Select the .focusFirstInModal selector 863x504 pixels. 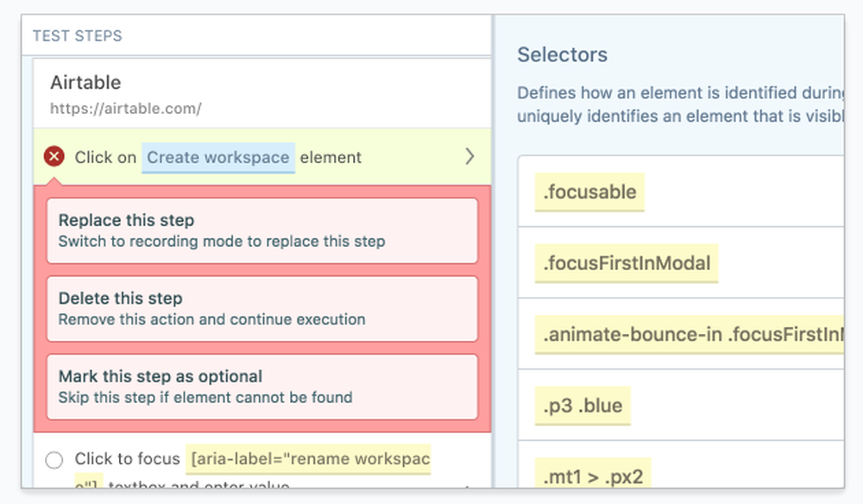pyautogui.click(x=627, y=263)
